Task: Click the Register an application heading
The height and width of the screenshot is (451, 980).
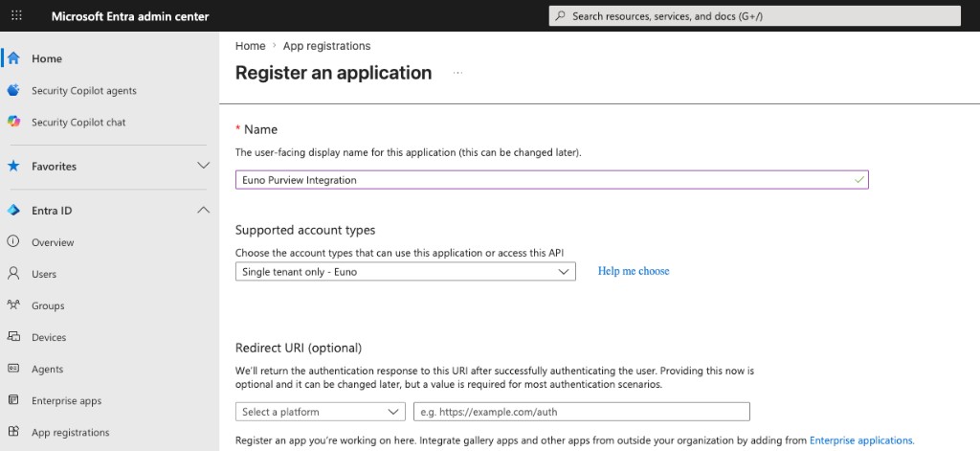Action: [333, 73]
